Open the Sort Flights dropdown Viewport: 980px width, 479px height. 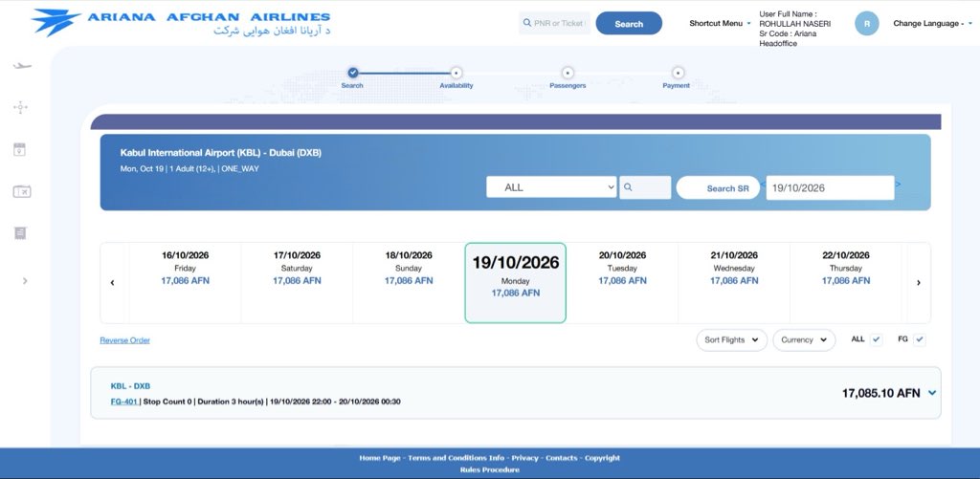pyautogui.click(x=731, y=340)
